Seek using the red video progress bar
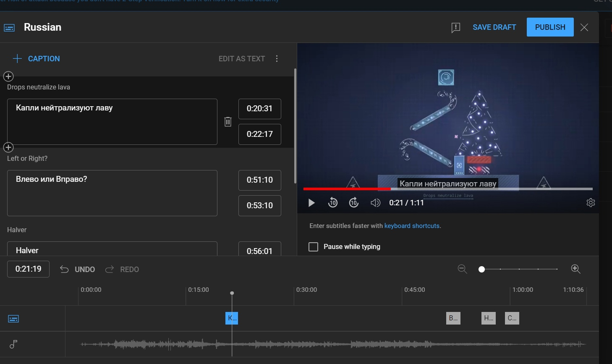This screenshot has height=364, width=612. point(448,189)
